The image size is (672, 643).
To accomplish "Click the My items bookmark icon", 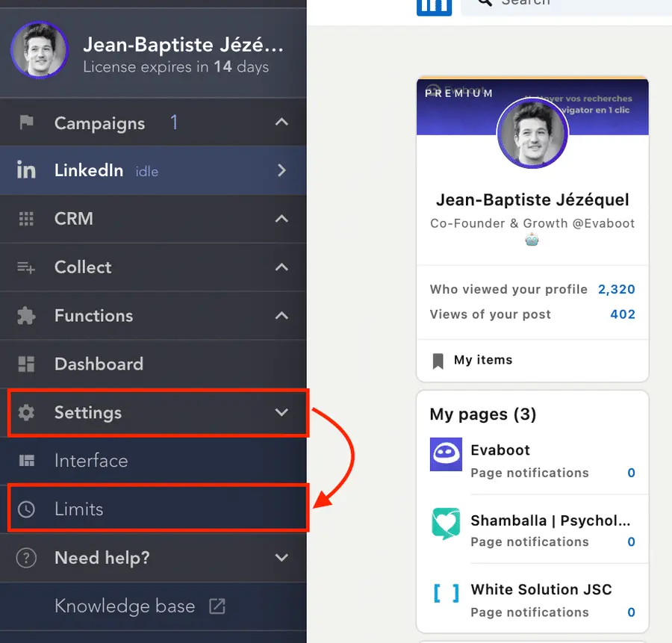I will coord(438,360).
